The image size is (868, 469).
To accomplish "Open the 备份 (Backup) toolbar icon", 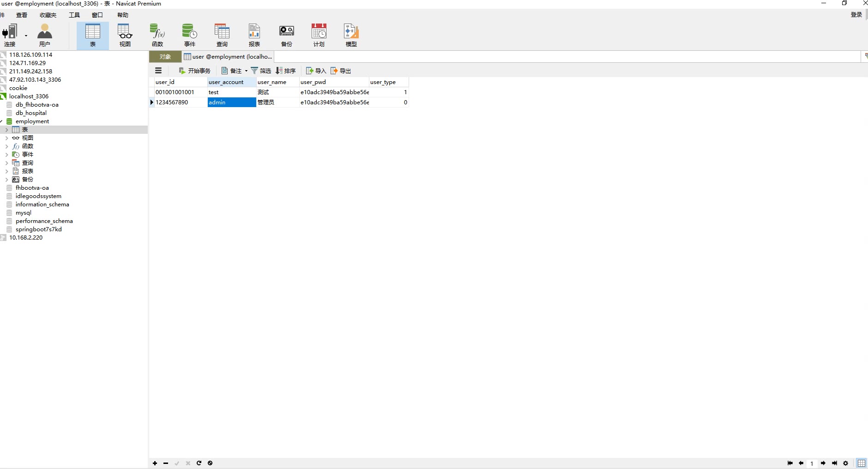I will click(287, 36).
